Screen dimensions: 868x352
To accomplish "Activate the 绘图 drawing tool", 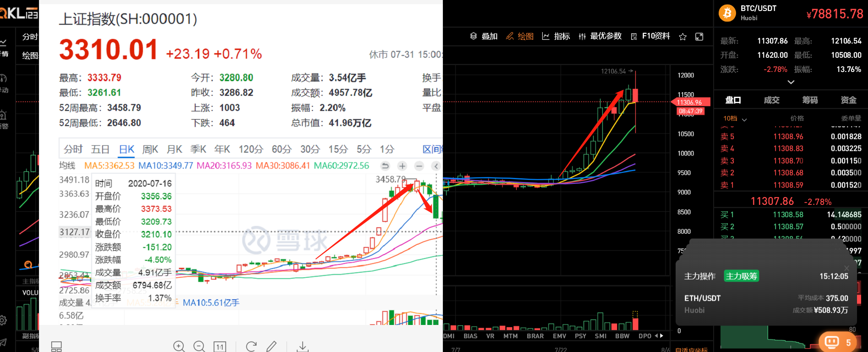I will point(520,36).
